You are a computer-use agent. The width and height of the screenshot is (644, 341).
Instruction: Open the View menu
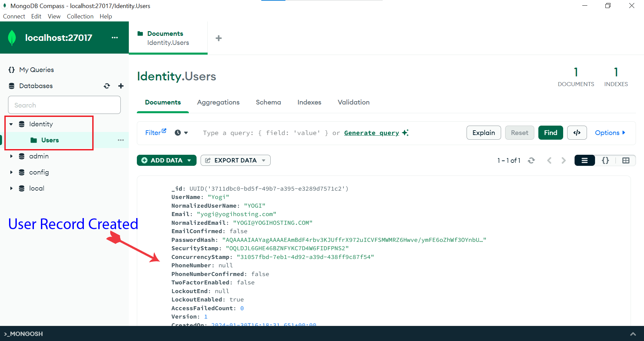tap(54, 16)
